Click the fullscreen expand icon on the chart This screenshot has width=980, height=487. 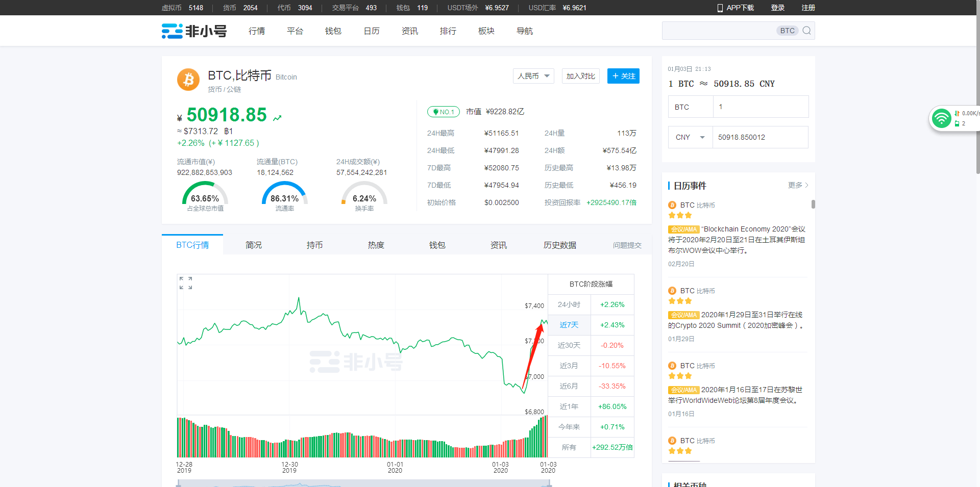(x=186, y=283)
